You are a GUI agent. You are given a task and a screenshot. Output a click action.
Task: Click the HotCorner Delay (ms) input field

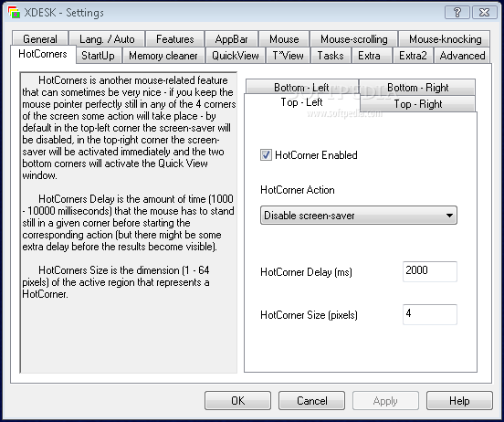click(x=430, y=271)
